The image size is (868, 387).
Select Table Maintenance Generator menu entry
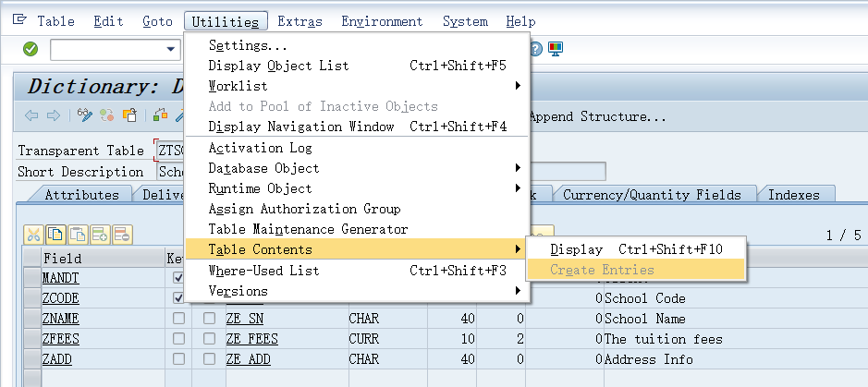[308, 229]
